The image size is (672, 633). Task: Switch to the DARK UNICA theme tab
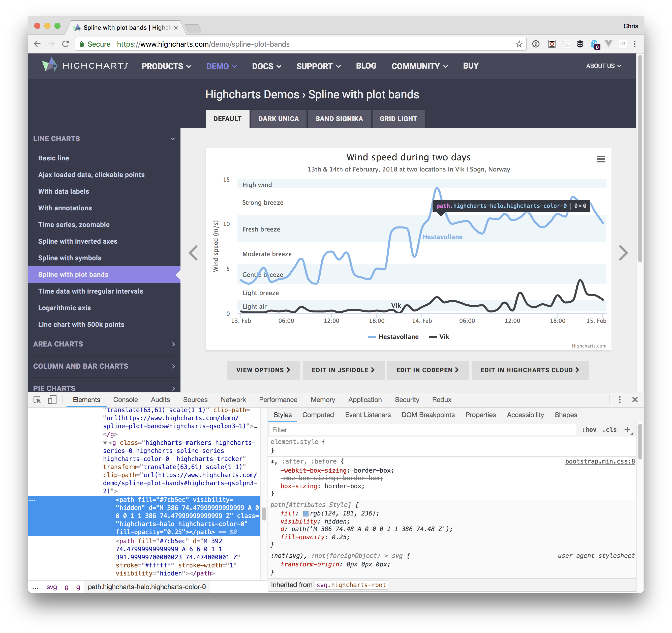pos(278,119)
